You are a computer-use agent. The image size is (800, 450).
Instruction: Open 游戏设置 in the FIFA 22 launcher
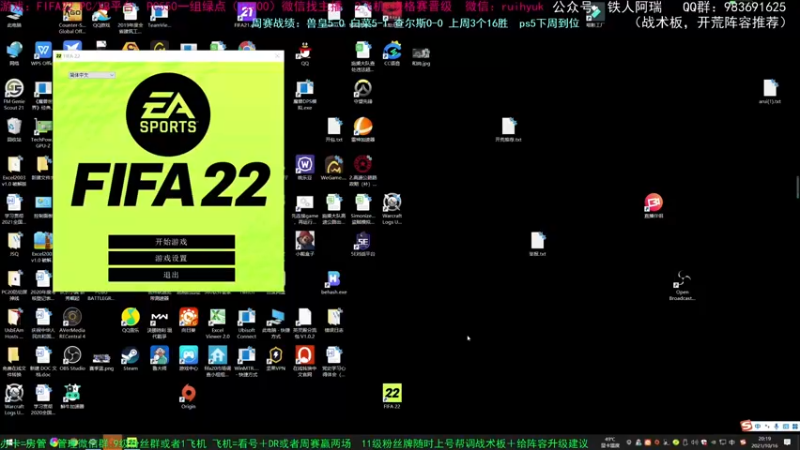tap(171, 258)
